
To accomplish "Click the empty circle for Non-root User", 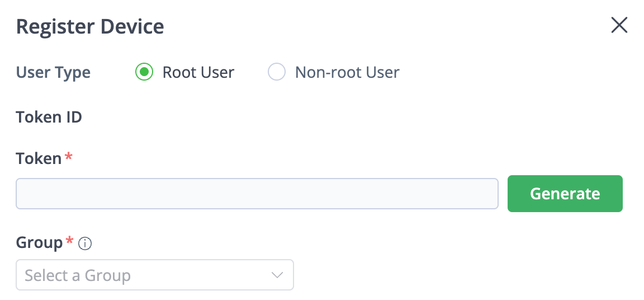I will [x=277, y=72].
